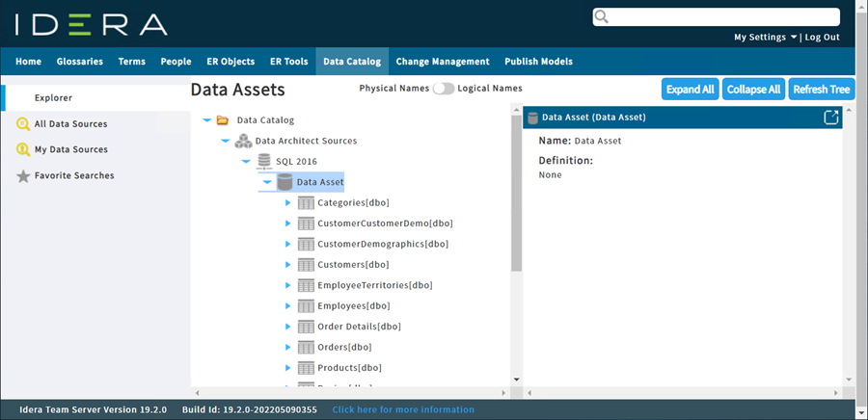Viewport: 868px width, 420px height.
Task: Click the magnifier icon in search box
Action: tap(601, 16)
